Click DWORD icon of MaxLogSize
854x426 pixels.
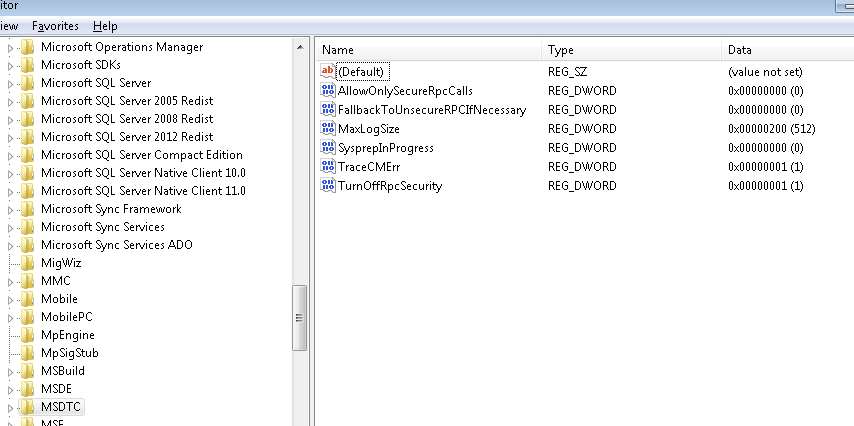(x=328, y=129)
